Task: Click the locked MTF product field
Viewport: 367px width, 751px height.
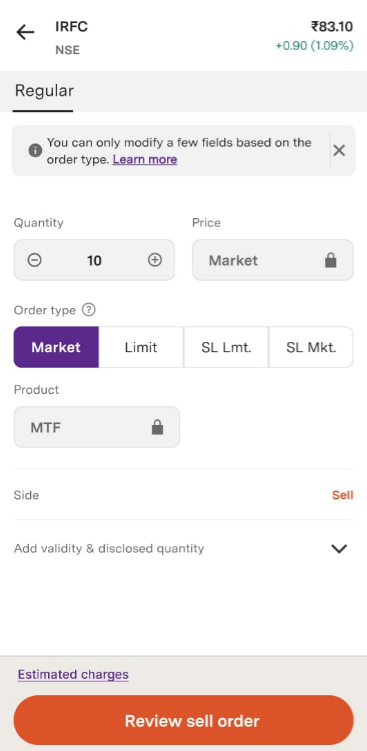Action: pyautogui.click(x=97, y=427)
